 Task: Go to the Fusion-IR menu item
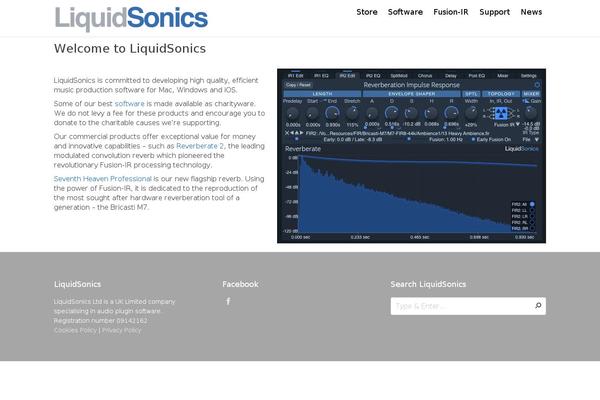click(451, 12)
